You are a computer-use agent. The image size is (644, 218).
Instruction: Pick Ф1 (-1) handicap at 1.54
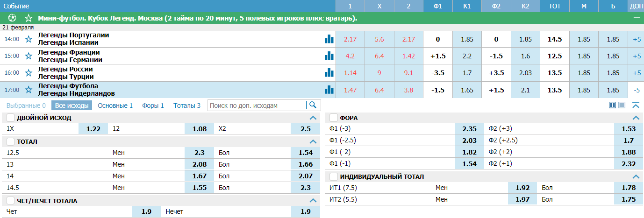coord(470,164)
